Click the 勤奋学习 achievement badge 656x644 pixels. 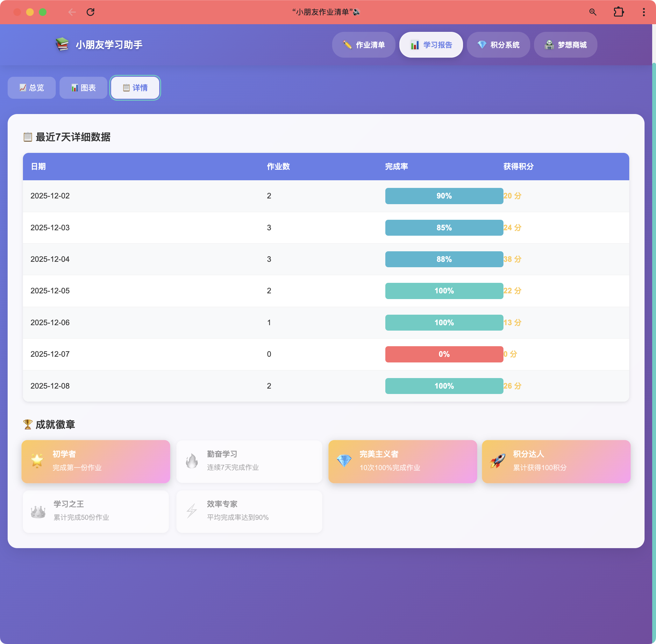pos(249,462)
